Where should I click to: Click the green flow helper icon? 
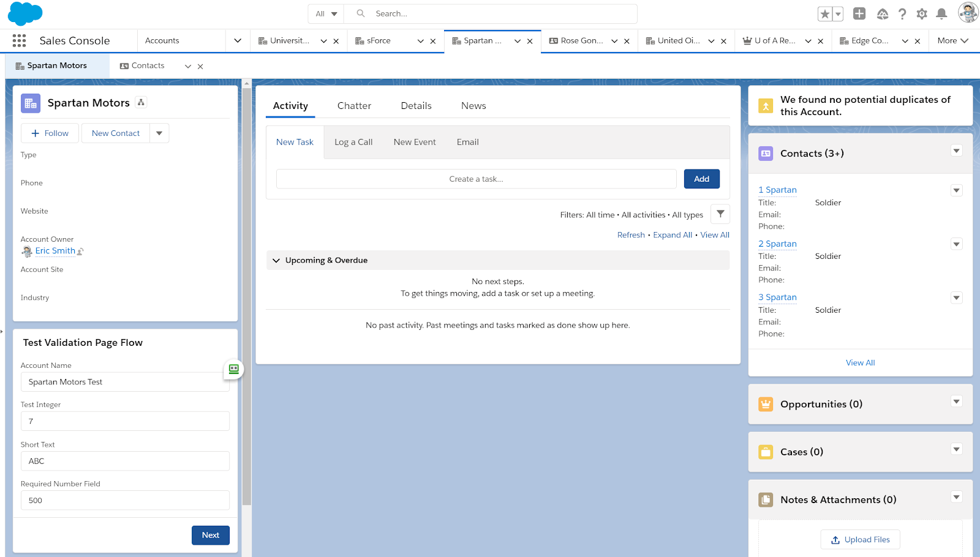tap(234, 369)
